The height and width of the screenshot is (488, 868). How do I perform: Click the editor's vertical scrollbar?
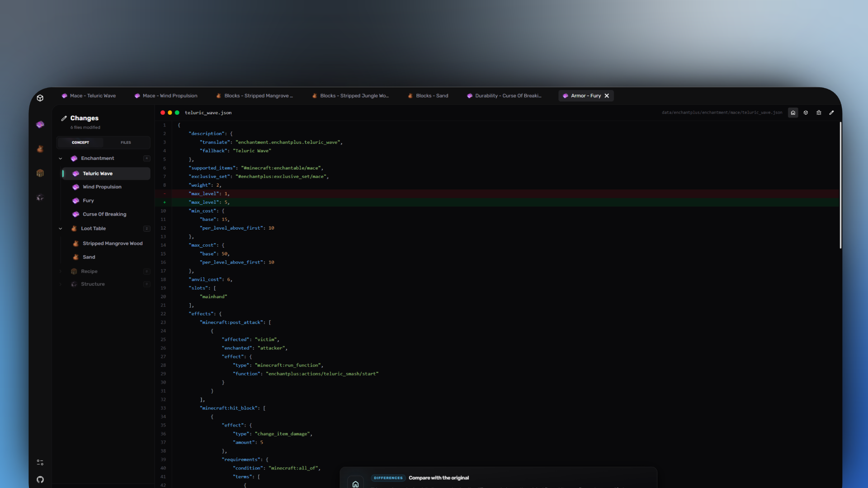pos(840,185)
